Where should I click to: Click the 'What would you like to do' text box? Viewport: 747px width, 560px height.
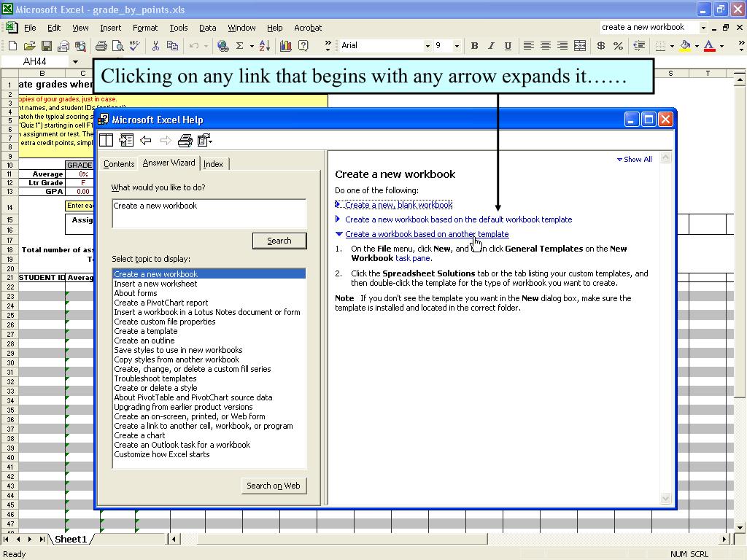coord(209,214)
